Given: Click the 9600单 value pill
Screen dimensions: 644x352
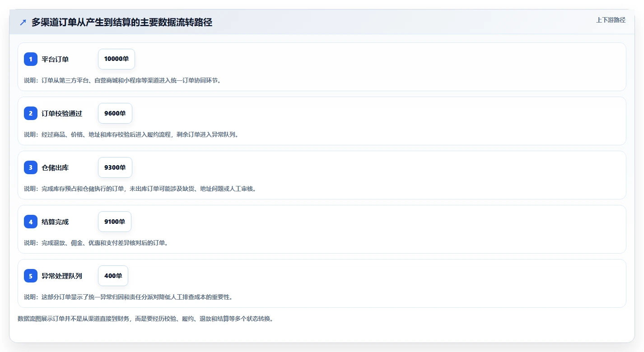Looking at the screenshot, I should pyautogui.click(x=115, y=113).
